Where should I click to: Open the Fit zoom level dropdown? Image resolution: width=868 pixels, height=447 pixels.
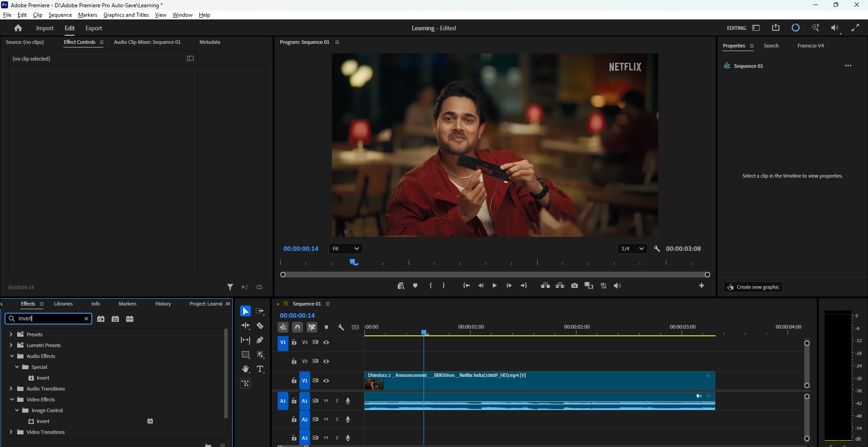346,249
